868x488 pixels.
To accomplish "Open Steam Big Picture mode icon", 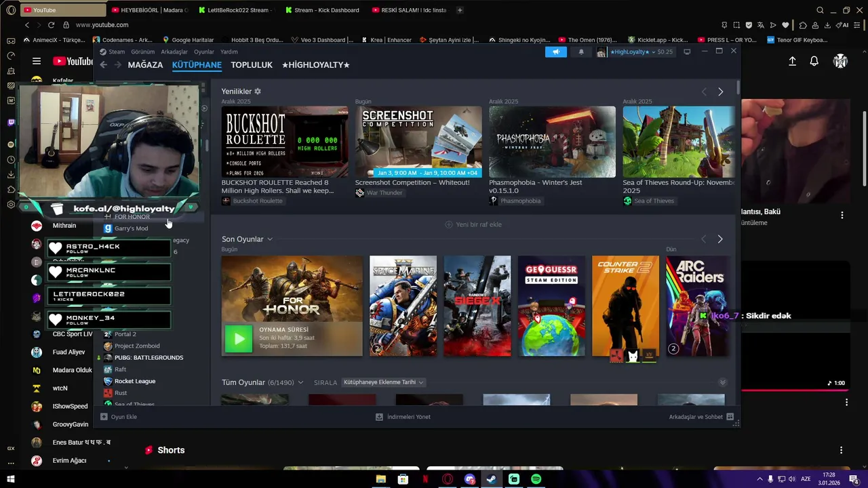I will click(687, 52).
